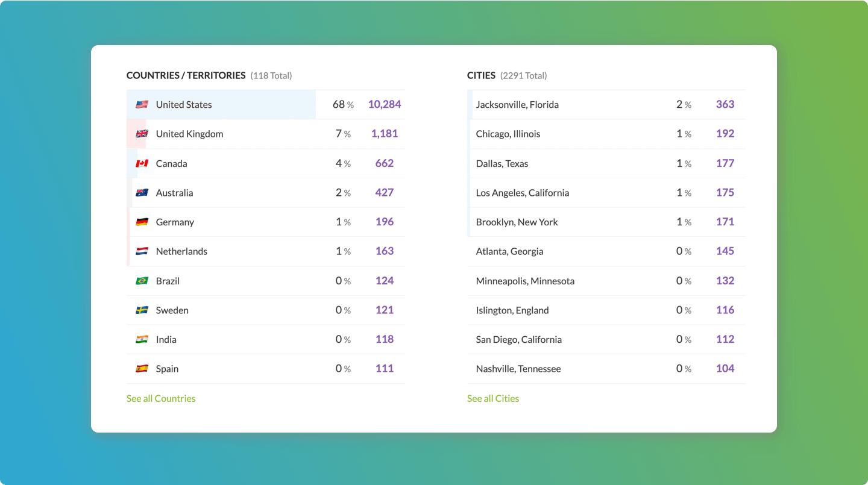
Task: Click the Countries / Territories heading
Action: pyautogui.click(x=186, y=75)
